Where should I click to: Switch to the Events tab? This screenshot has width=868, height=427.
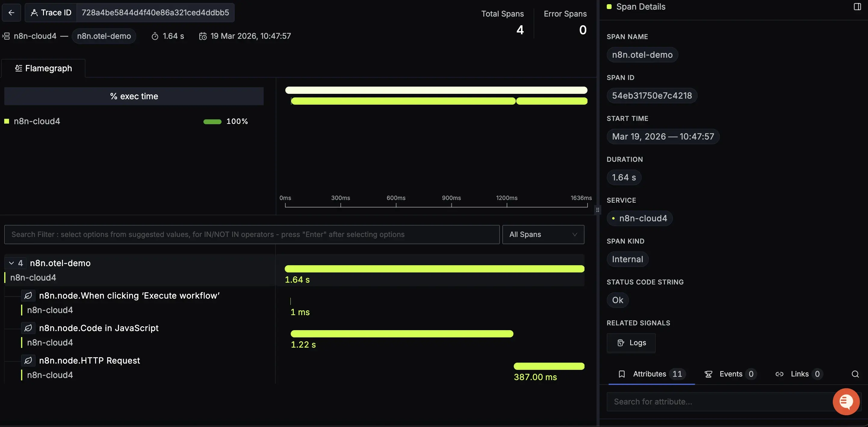click(730, 374)
